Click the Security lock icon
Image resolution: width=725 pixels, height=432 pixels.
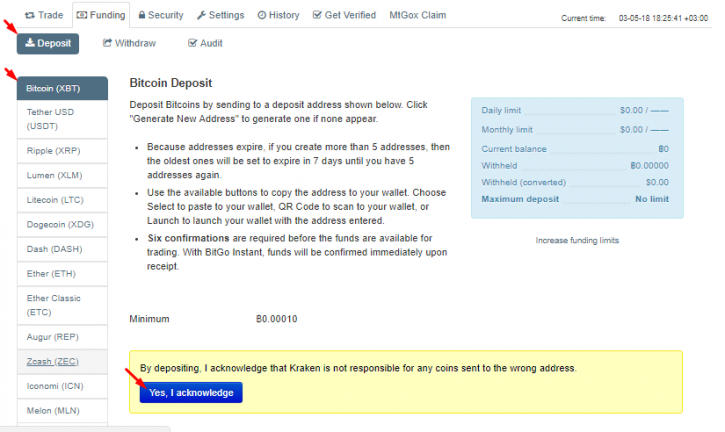142,15
